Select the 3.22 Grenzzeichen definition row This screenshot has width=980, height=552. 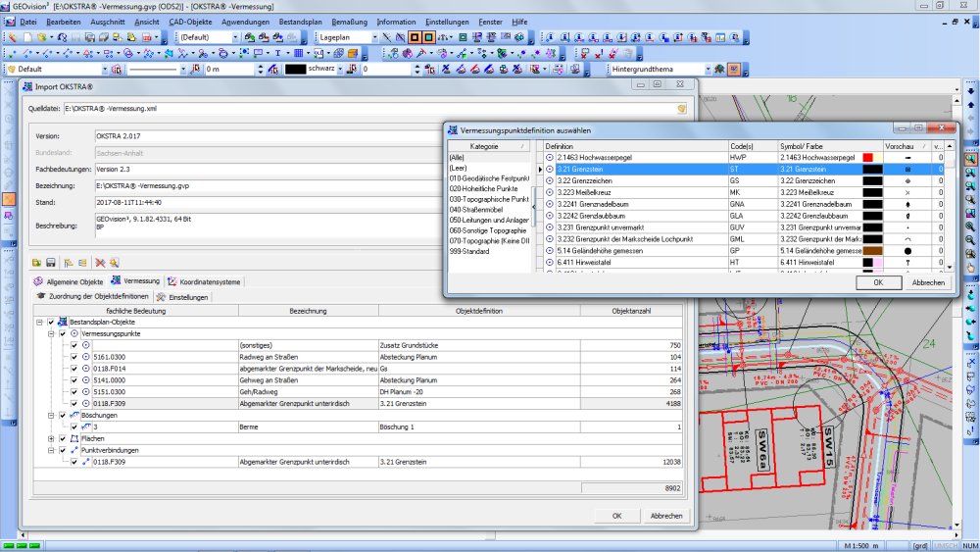(x=744, y=180)
